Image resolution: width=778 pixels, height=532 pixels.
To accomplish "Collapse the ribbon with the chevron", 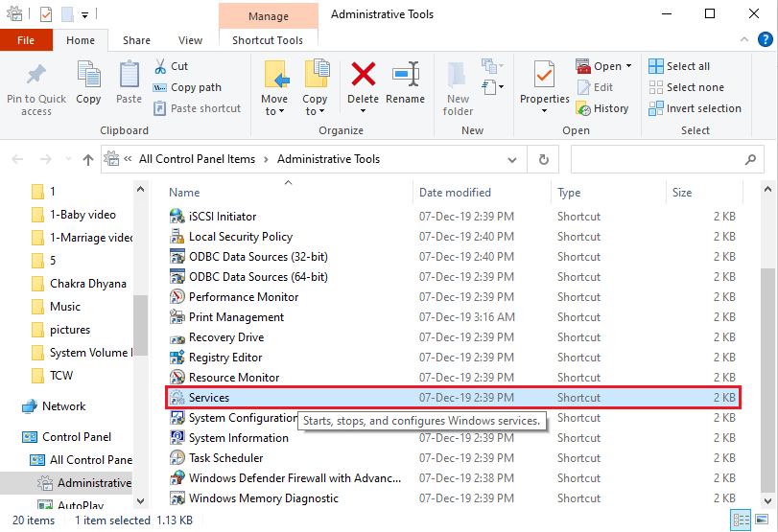I will pyautogui.click(x=744, y=39).
